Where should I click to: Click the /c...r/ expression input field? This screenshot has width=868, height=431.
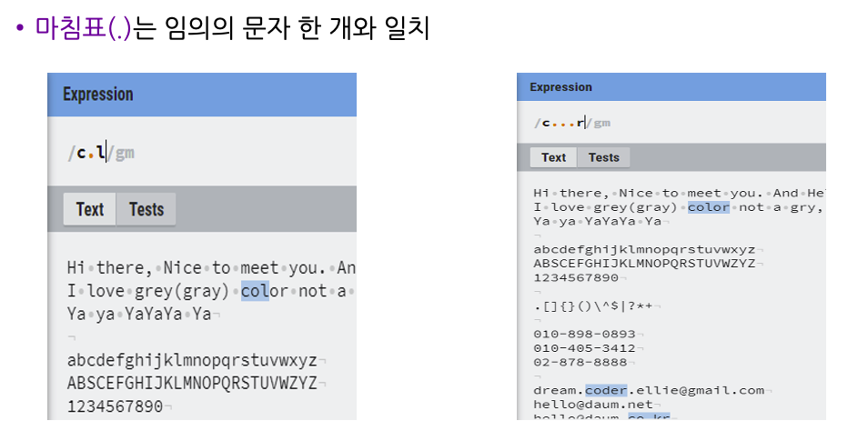[671, 123]
